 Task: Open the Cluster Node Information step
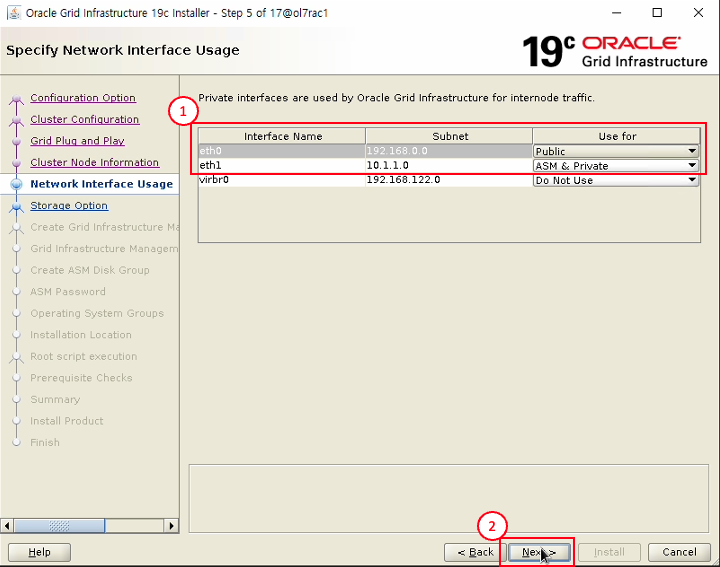coord(95,163)
